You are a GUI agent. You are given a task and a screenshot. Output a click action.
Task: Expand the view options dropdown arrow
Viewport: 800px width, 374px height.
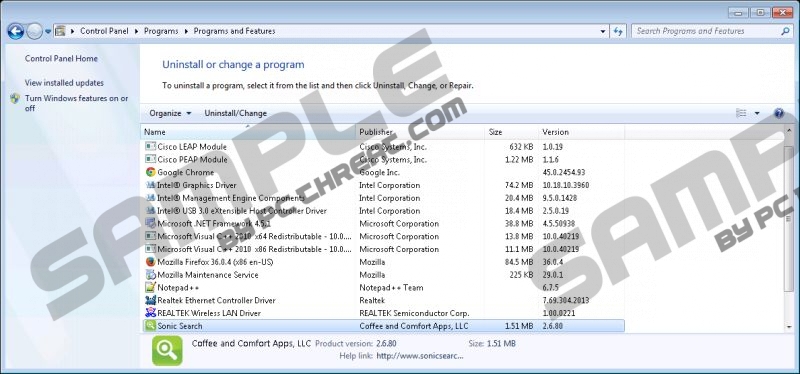click(x=757, y=113)
